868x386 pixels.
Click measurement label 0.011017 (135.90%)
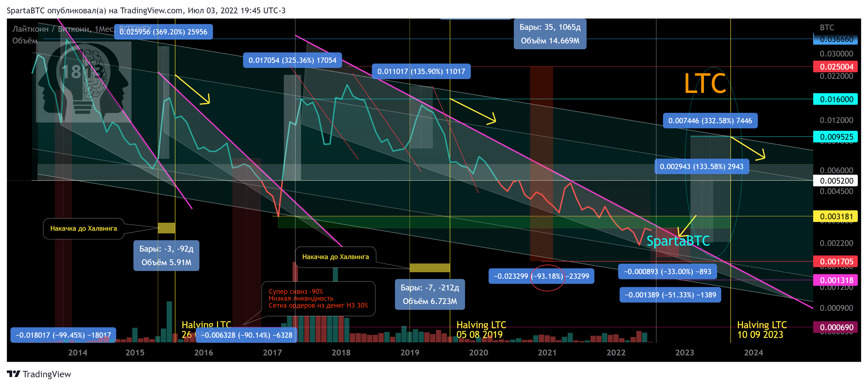click(421, 72)
